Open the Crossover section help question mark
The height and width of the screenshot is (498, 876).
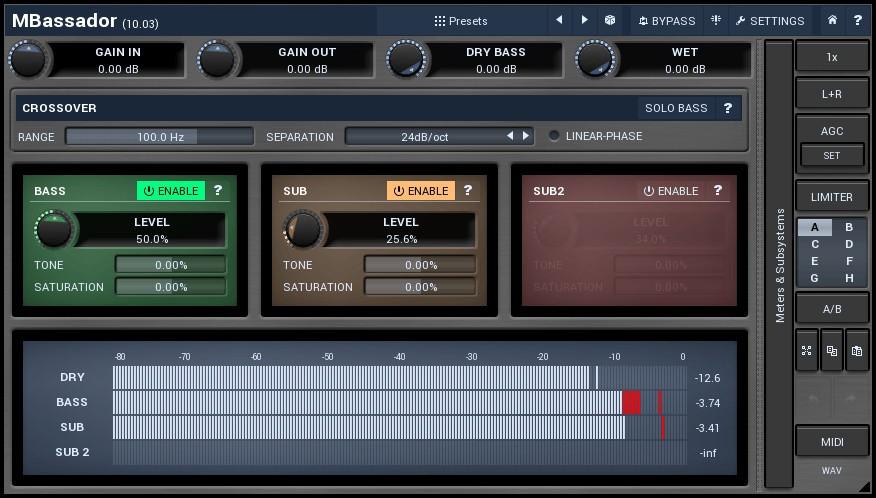click(x=728, y=108)
